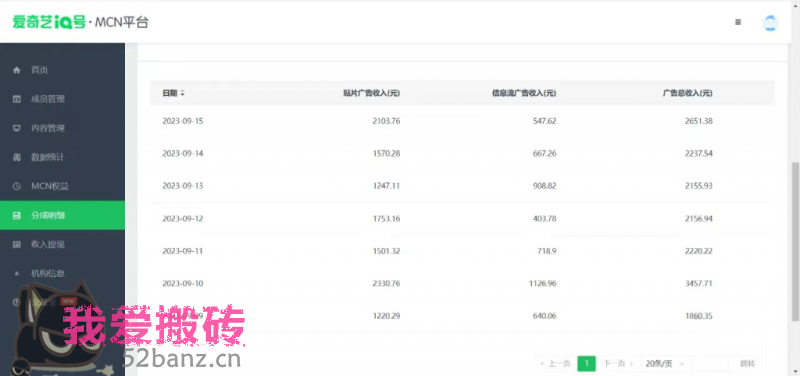Click the total 3457.71
The image size is (800, 376).
click(699, 283)
